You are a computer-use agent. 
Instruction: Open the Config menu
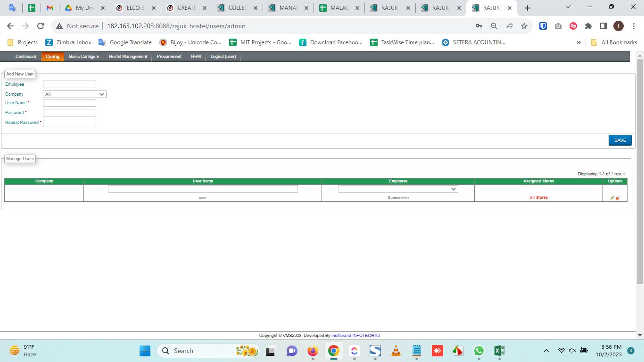tap(53, 57)
